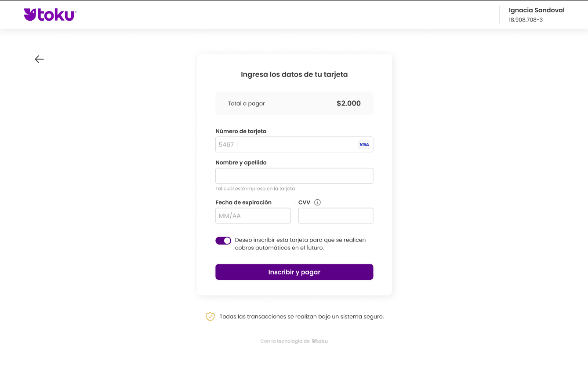Click the Total a pagar label
This screenshot has width=588, height=384.
click(x=247, y=104)
